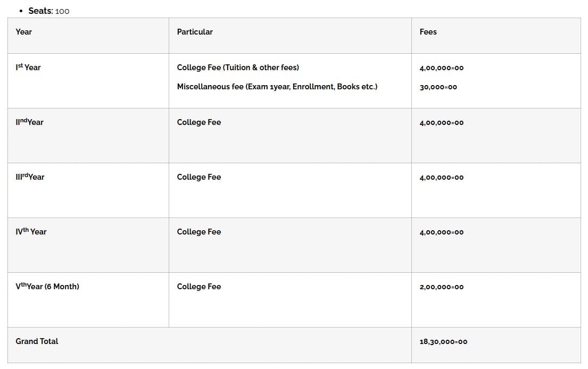The width and height of the screenshot is (588, 369).
Task: Select the 18,30,000=00 grand total amount
Action: (x=443, y=342)
